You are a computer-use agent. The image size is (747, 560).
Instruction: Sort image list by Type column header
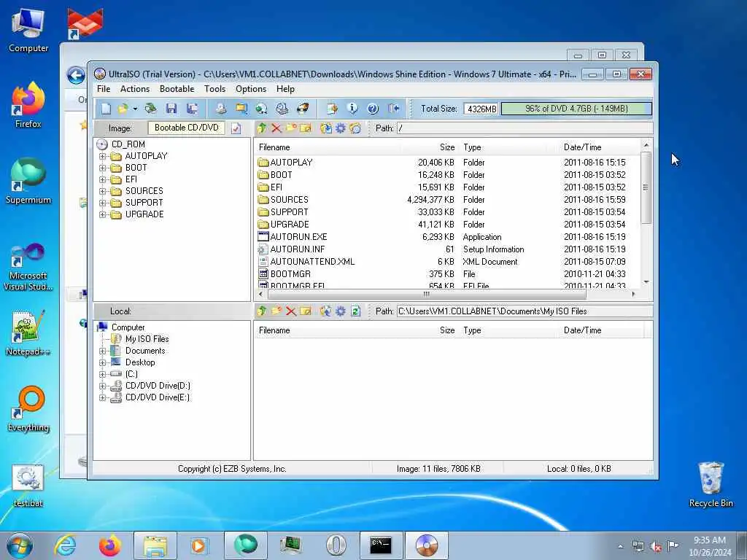pos(510,147)
